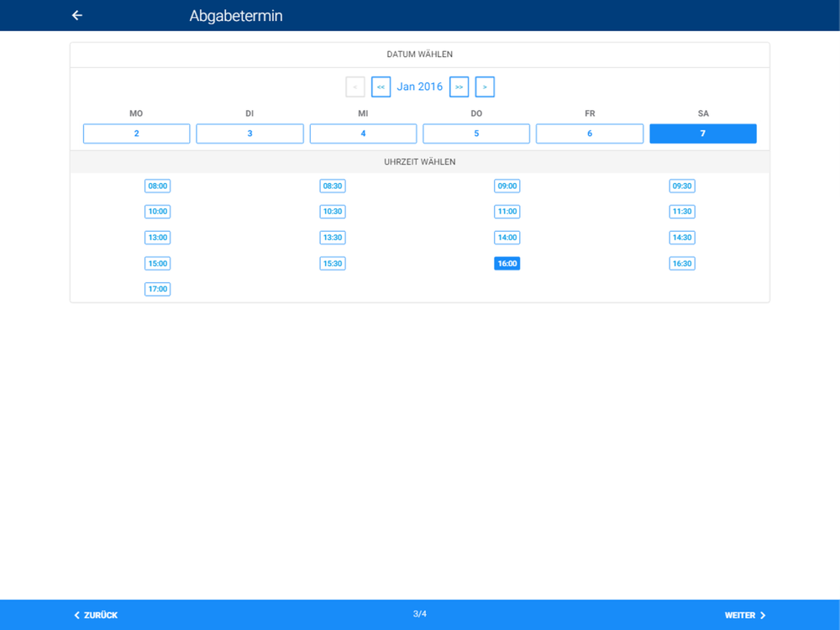Image resolution: width=840 pixels, height=630 pixels.
Task: Click the selected 16:00 time slot
Action: pos(507,264)
